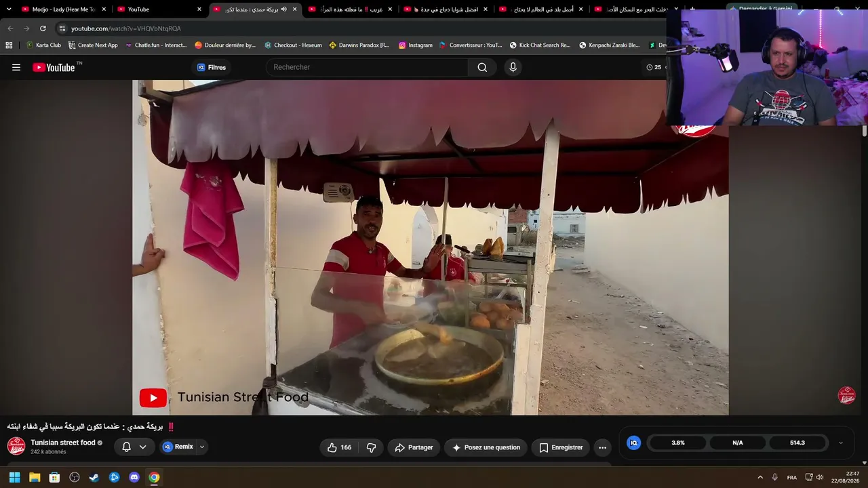Screen dimensions: 868x488
Task: Open the Checkout - Hexeum bookmark
Action: pos(293,45)
